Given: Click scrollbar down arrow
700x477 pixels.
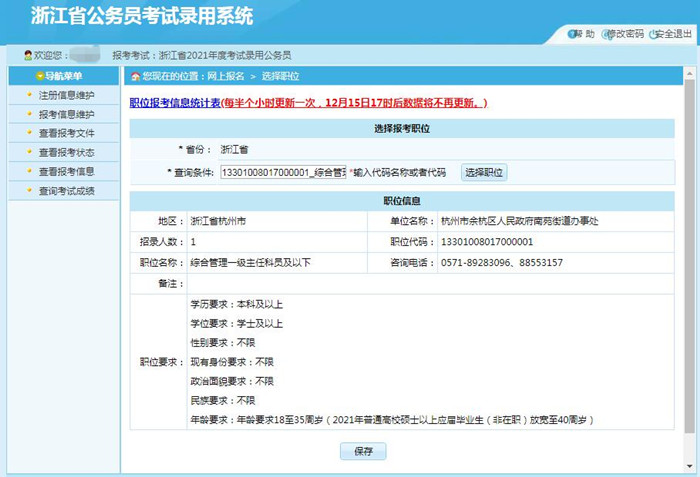Looking at the screenshot, I should pyautogui.click(x=690, y=467).
